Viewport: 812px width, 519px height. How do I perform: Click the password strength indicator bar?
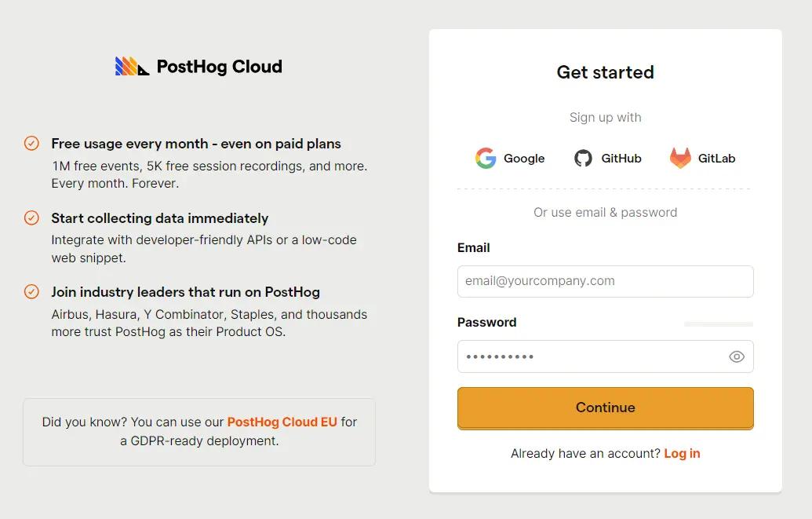coord(719,324)
